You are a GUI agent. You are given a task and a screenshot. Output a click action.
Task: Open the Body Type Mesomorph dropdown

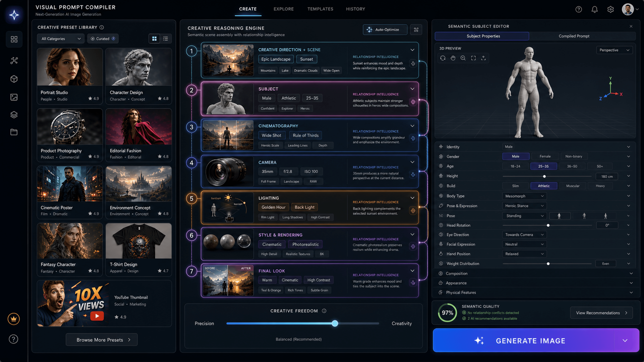coord(524,196)
